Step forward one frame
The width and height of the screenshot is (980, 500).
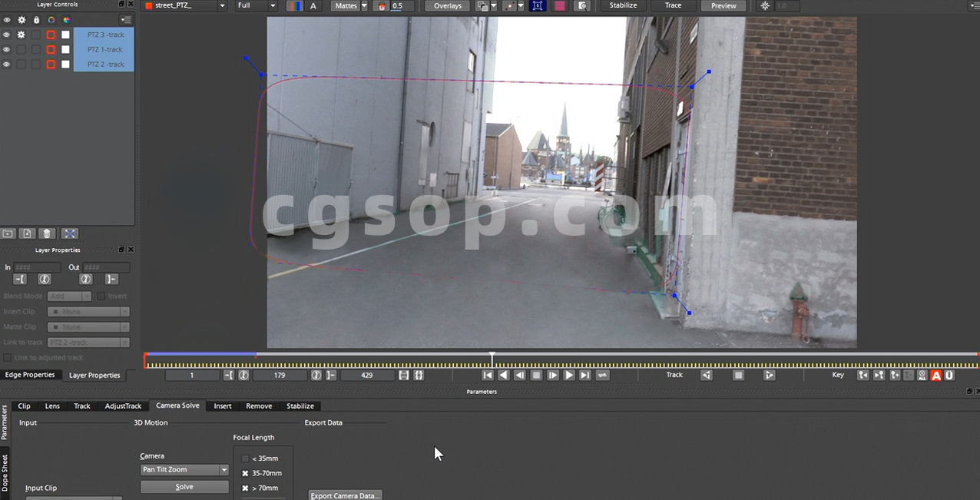pyautogui.click(x=553, y=375)
